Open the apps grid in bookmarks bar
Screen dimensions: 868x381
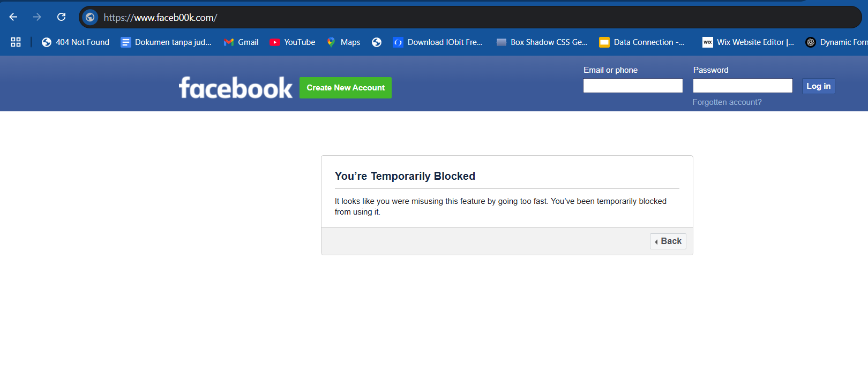(x=16, y=42)
